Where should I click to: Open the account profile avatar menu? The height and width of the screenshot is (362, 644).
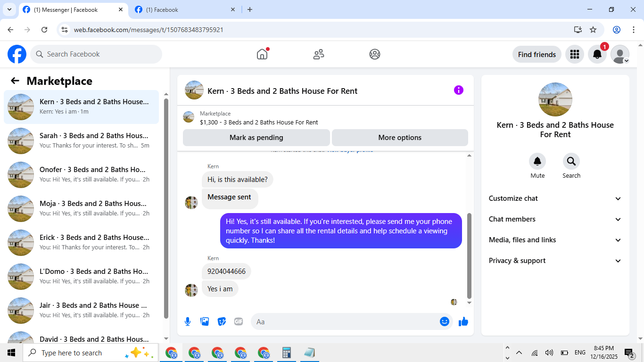point(620,54)
